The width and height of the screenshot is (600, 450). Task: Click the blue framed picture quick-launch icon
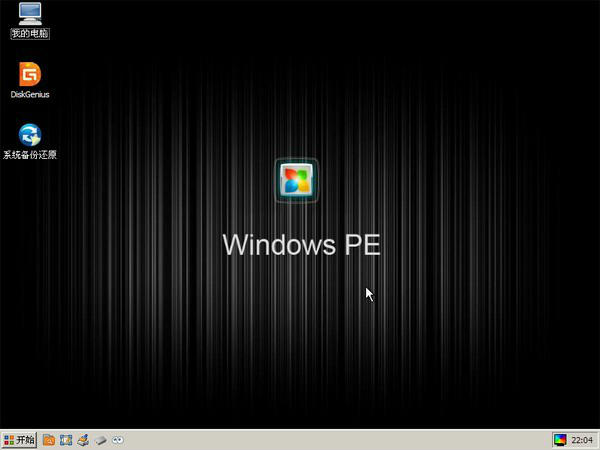pyautogui.click(x=66, y=440)
